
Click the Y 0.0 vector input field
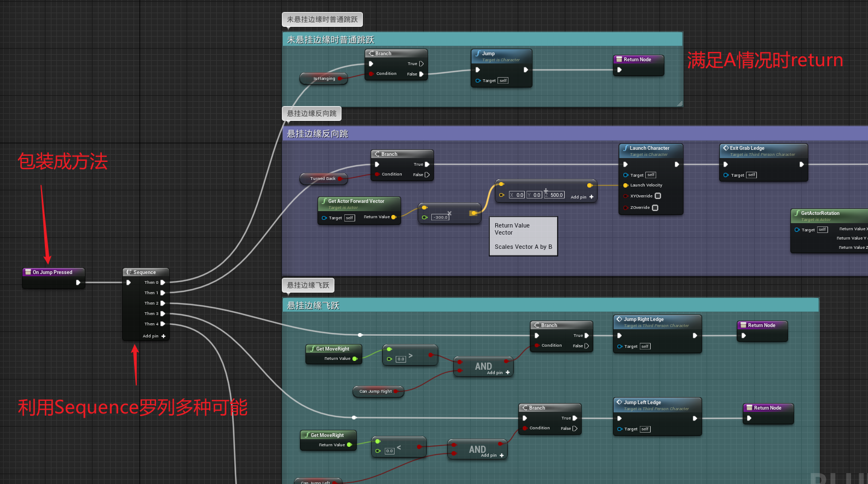click(x=535, y=195)
